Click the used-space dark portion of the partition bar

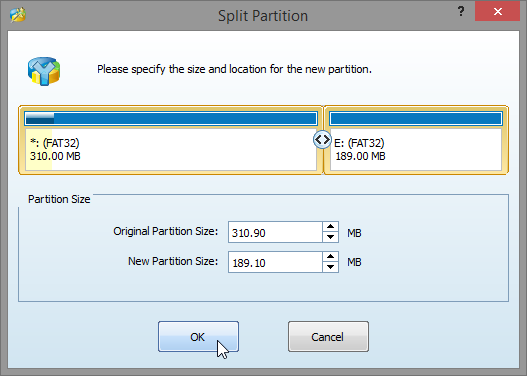click(40, 119)
